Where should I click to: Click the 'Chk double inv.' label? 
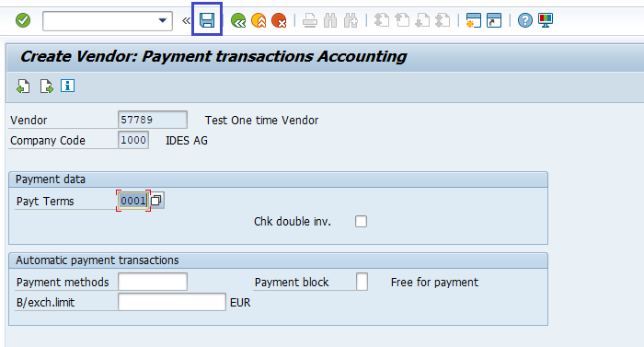click(x=293, y=221)
